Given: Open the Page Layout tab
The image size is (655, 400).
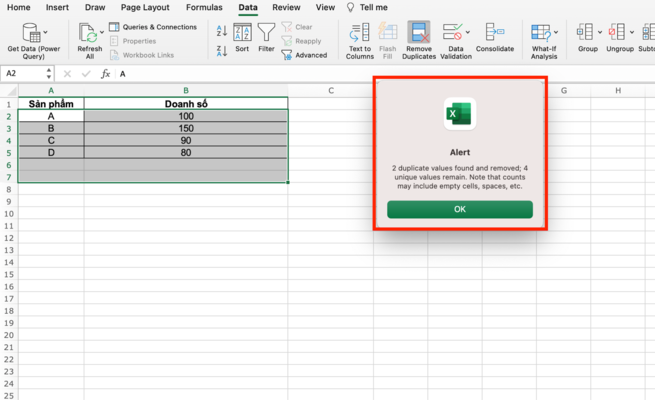Looking at the screenshot, I should [145, 7].
